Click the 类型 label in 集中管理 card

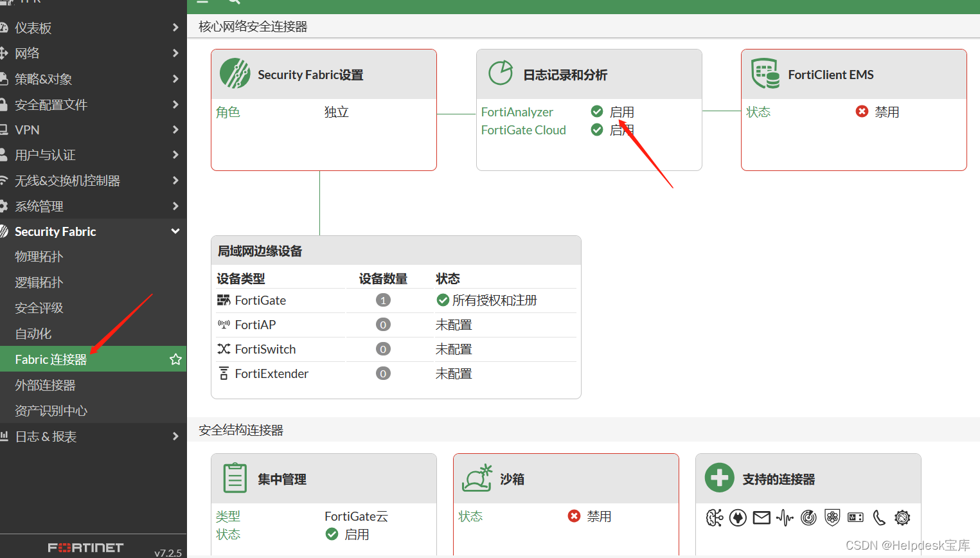pyautogui.click(x=228, y=516)
